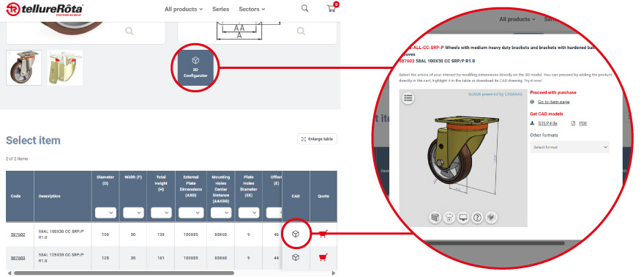Open the search magnifier in the header

point(304,8)
